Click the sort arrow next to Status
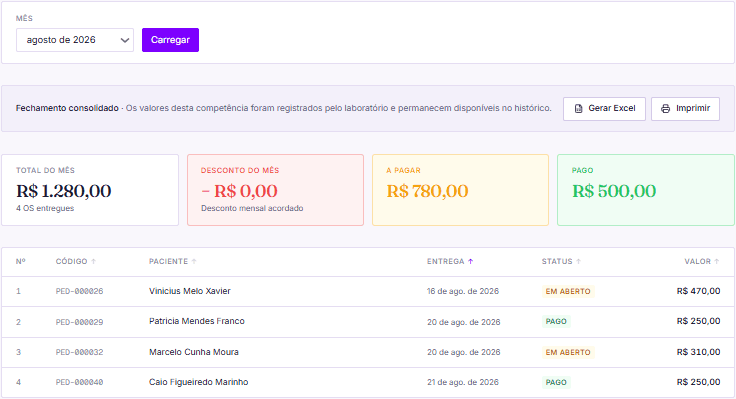736x399 pixels. (578, 261)
